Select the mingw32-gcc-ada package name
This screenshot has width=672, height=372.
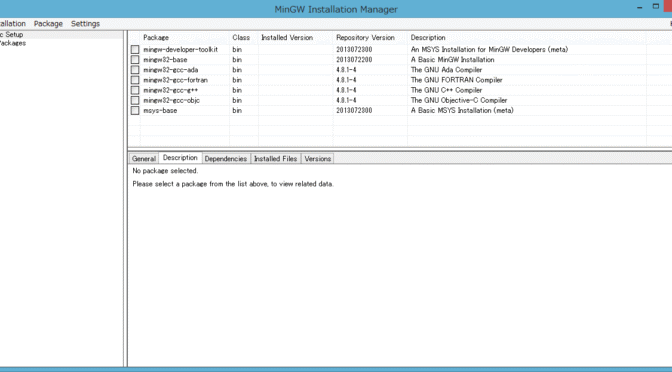click(171, 70)
